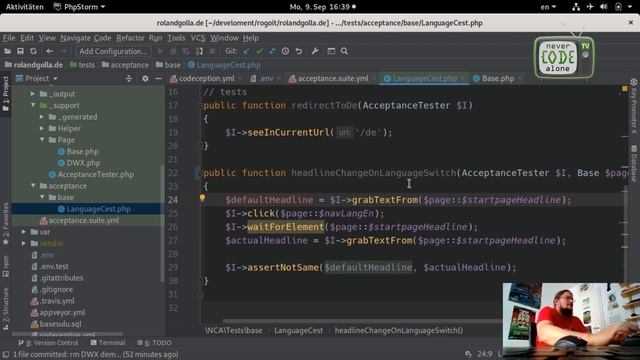Toggle the 1: Project side panel button
The width and height of the screenshot is (640, 360).
6,93
